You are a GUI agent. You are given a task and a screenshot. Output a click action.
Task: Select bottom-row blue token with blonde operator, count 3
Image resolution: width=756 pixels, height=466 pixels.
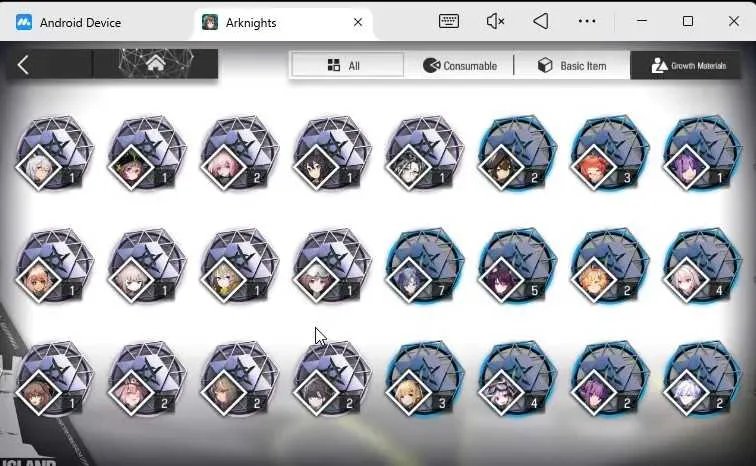[424, 379]
